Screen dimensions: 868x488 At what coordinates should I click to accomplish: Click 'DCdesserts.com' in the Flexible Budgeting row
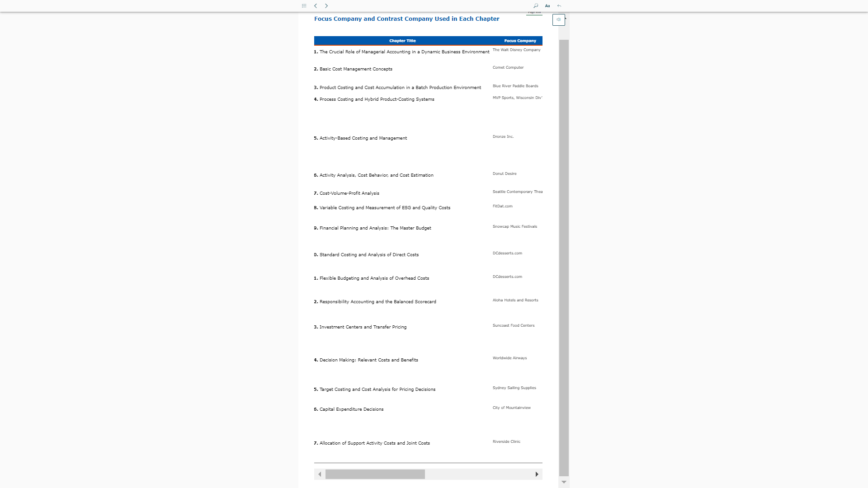507,277
